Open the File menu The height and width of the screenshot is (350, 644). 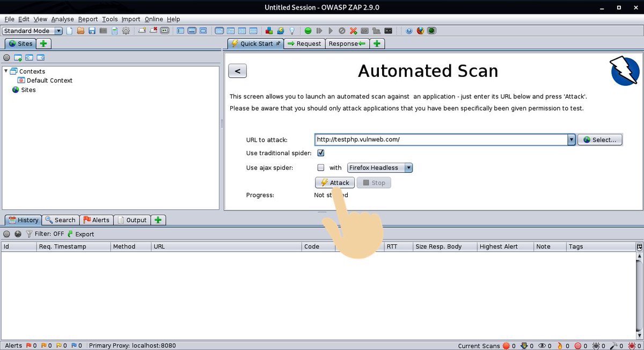click(x=9, y=19)
